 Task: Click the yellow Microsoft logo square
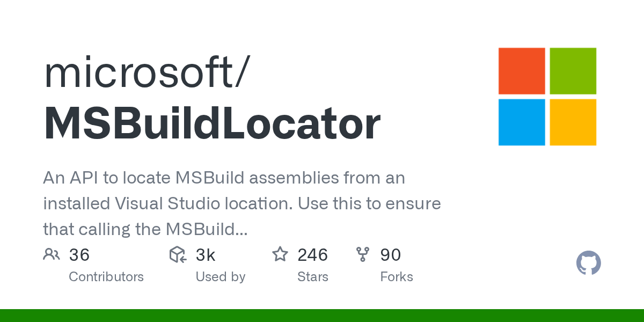[573, 122]
